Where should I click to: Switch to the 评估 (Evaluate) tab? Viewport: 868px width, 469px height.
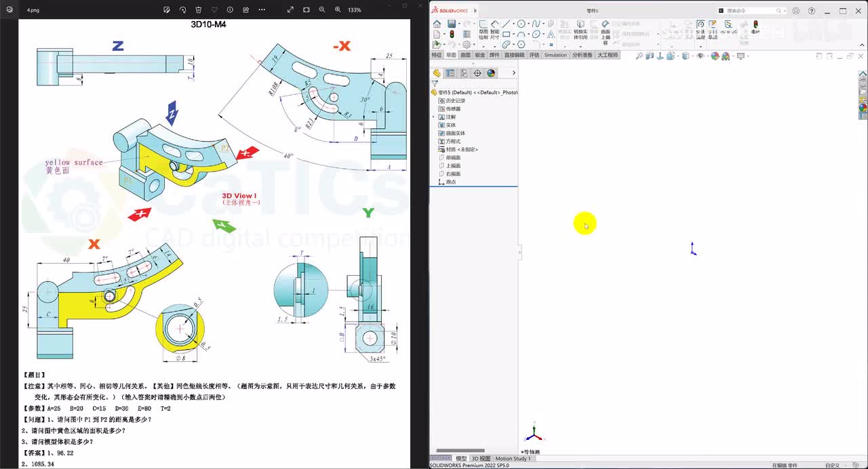point(534,55)
